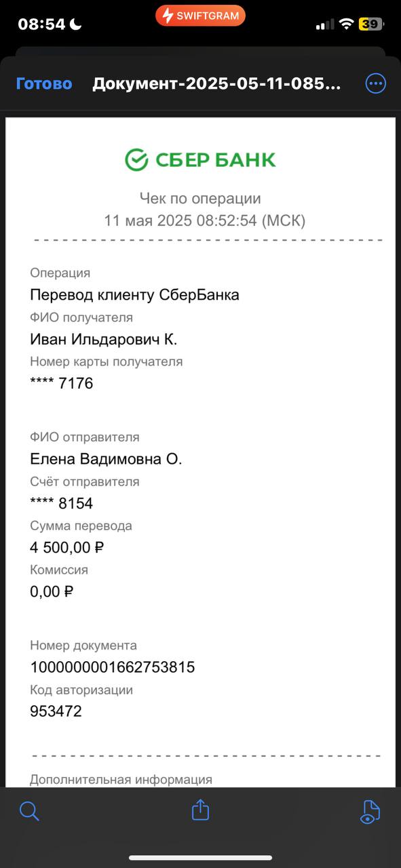Screen dimensions: 401x868
Task: Tap sender name Елена Вадимовна О.
Action: click(106, 459)
